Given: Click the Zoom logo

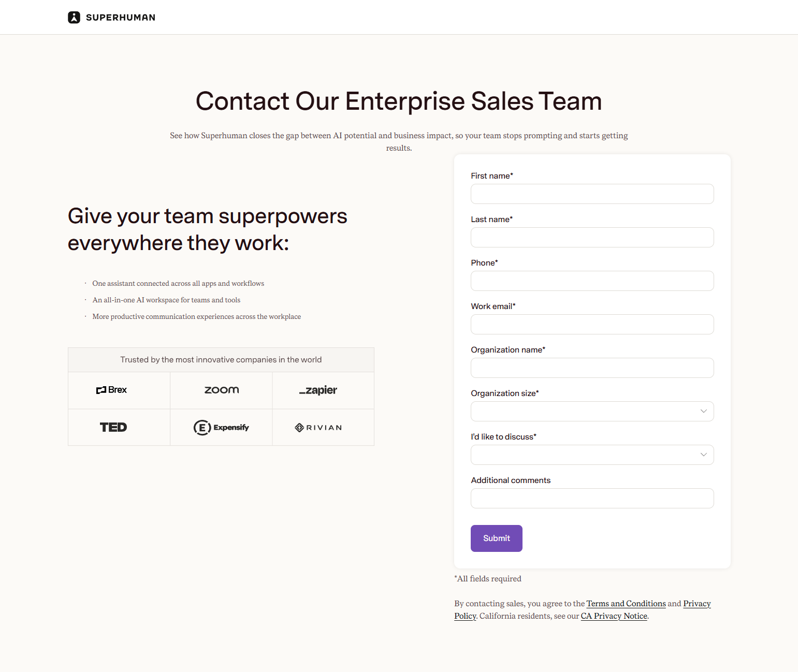Looking at the screenshot, I should [x=221, y=390].
